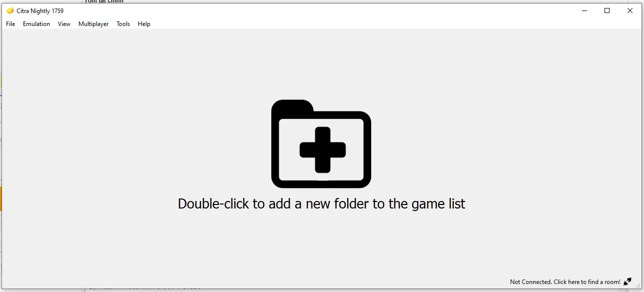
Task: Show the Help menu
Action: (x=144, y=24)
